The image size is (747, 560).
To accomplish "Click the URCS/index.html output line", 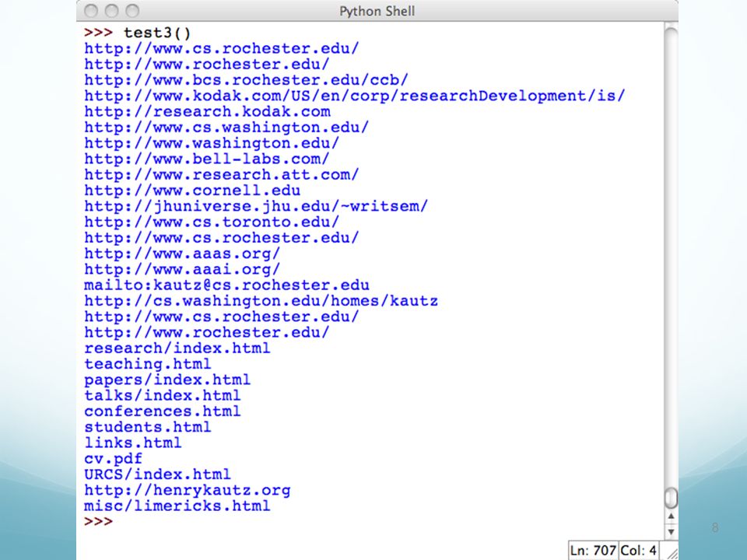I will [157, 474].
